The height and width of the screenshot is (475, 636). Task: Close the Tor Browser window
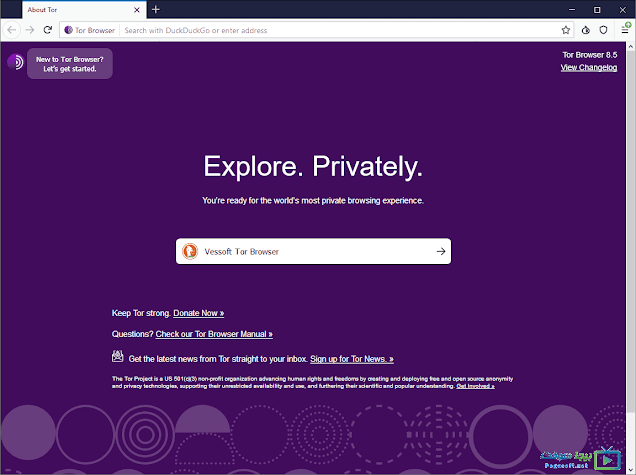click(623, 10)
